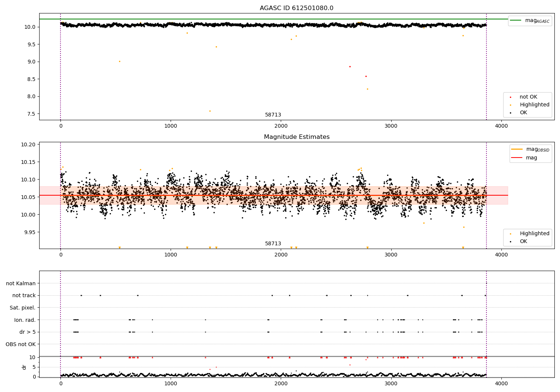Click the red not-OK point near 8.57 magnitude
The image size is (560, 392).
pyautogui.click(x=366, y=76)
